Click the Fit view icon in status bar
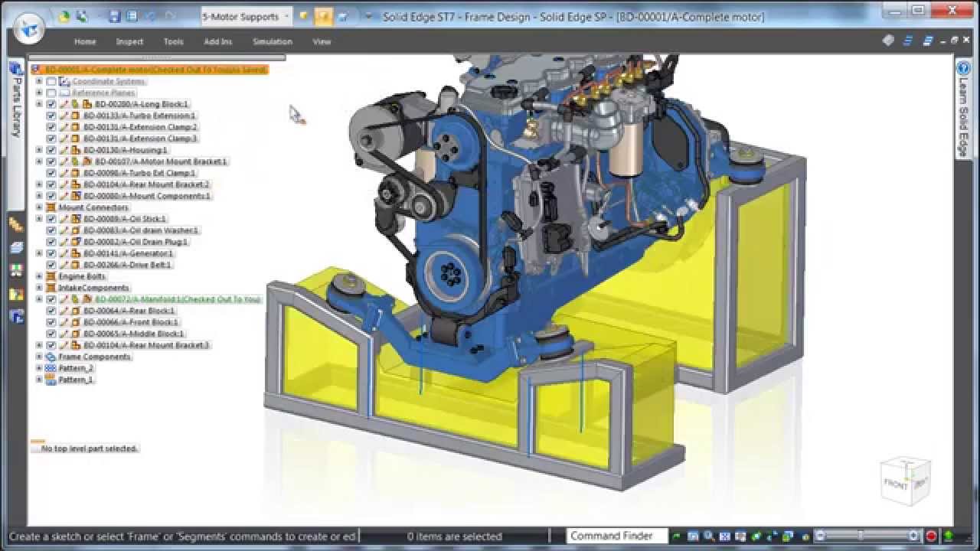Screen dimensions: 980x551 pyautogui.click(x=725, y=536)
